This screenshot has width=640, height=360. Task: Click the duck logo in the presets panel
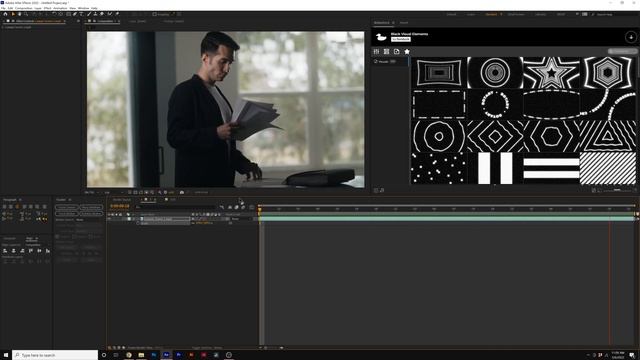(x=381, y=37)
